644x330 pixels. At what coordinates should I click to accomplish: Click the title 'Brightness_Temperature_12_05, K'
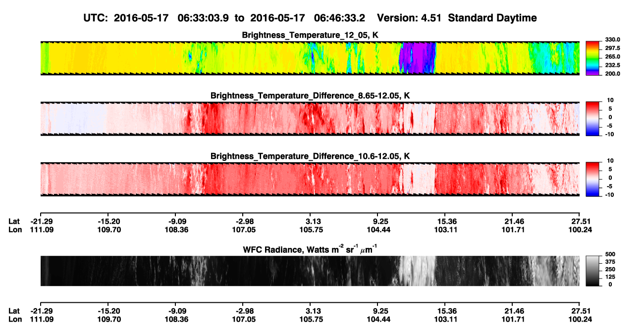point(310,35)
